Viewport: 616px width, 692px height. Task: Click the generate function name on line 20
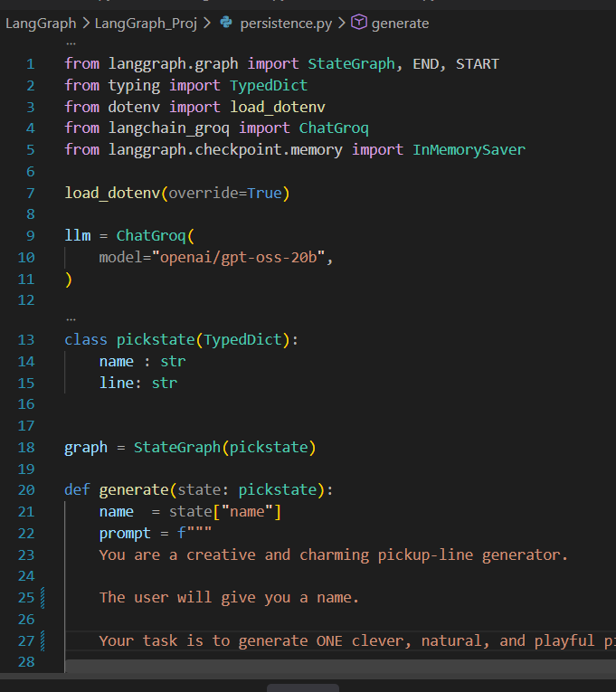coord(134,490)
